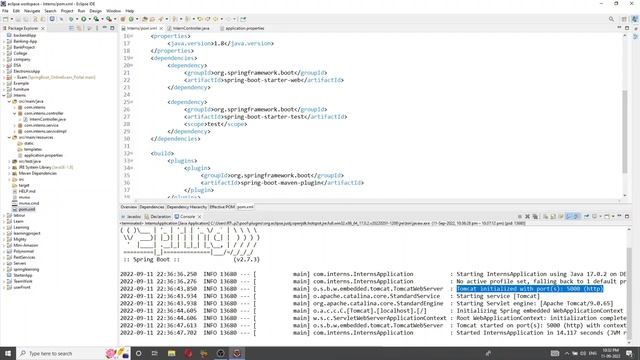Switch to the application.properties editor tab
The image size is (640, 360).
(244, 29)
